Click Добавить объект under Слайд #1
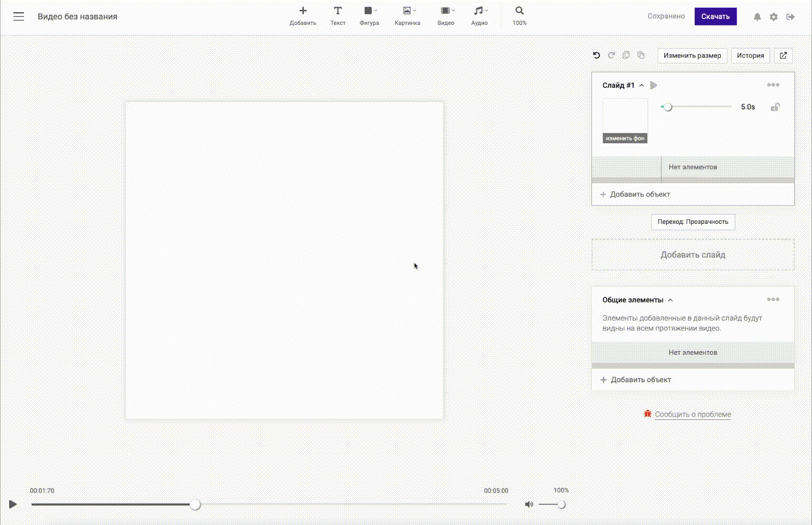 635,194
